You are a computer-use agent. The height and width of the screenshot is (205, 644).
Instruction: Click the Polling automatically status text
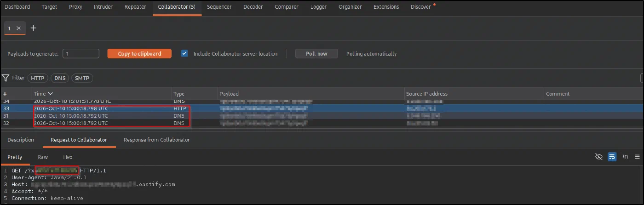(371, 54)
